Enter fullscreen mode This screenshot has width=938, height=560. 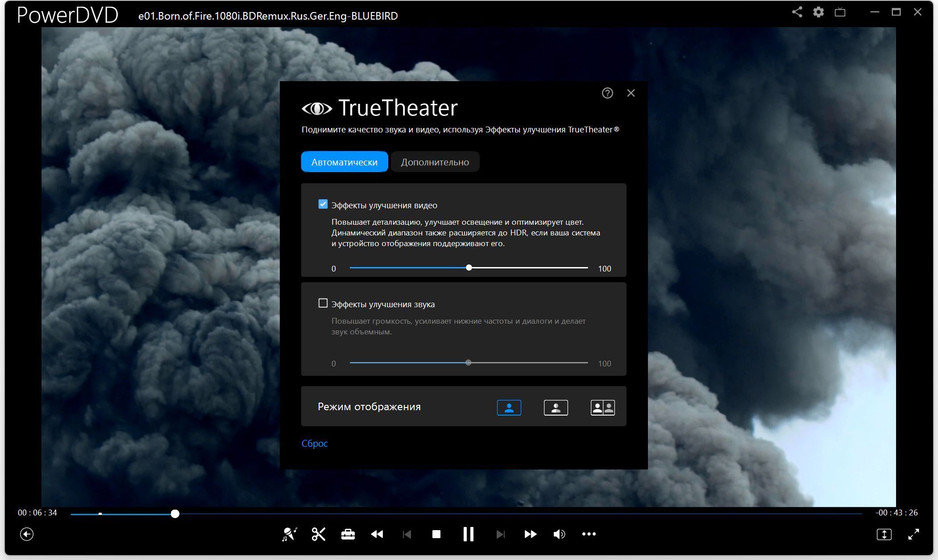(x=913, y=534)
